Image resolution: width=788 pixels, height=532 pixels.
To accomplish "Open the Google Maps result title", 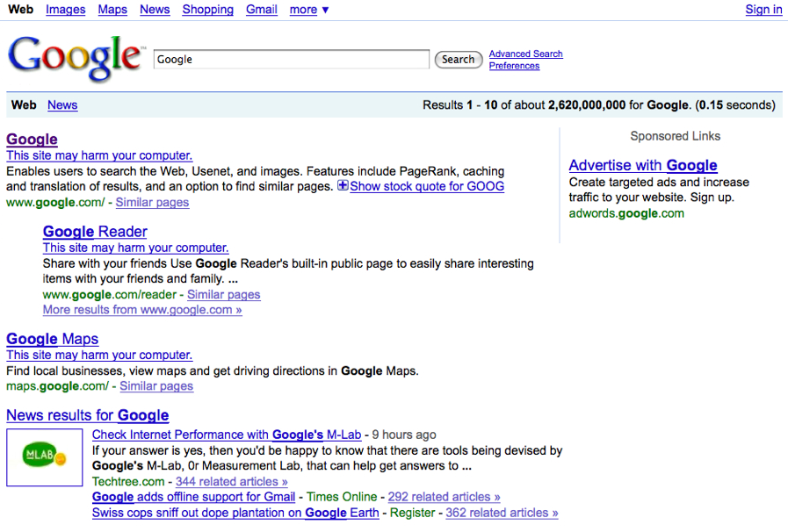I will pos(52,339).
